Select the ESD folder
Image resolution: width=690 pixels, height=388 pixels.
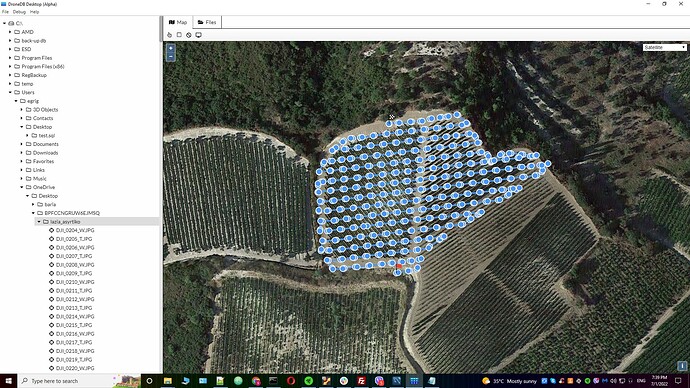pyautogui.click(x=26, y=49)
